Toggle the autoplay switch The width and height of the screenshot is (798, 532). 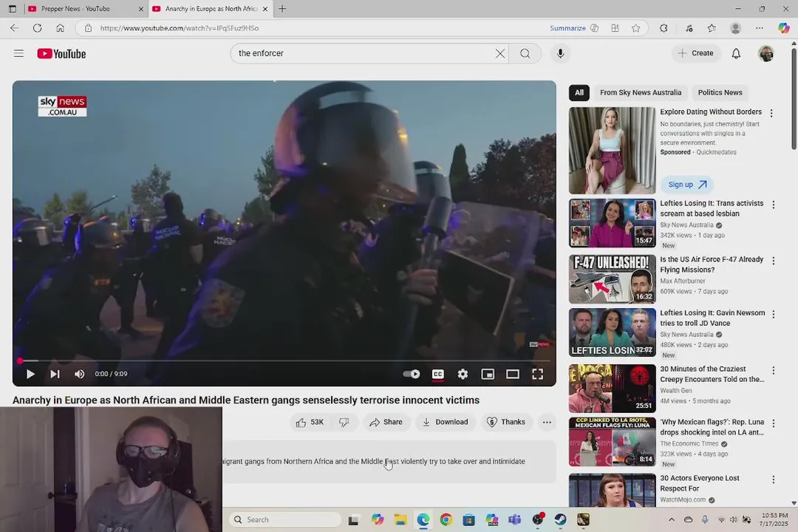click(412, 374)
